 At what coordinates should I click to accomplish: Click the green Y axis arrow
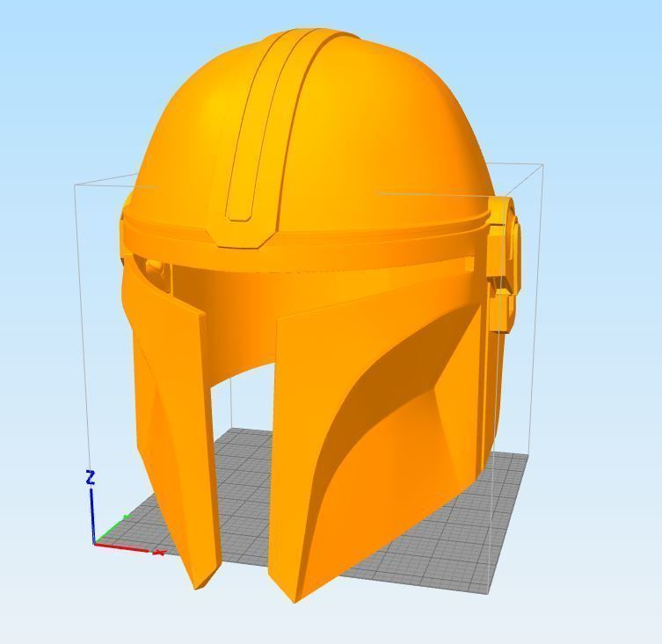click(113, 529)
